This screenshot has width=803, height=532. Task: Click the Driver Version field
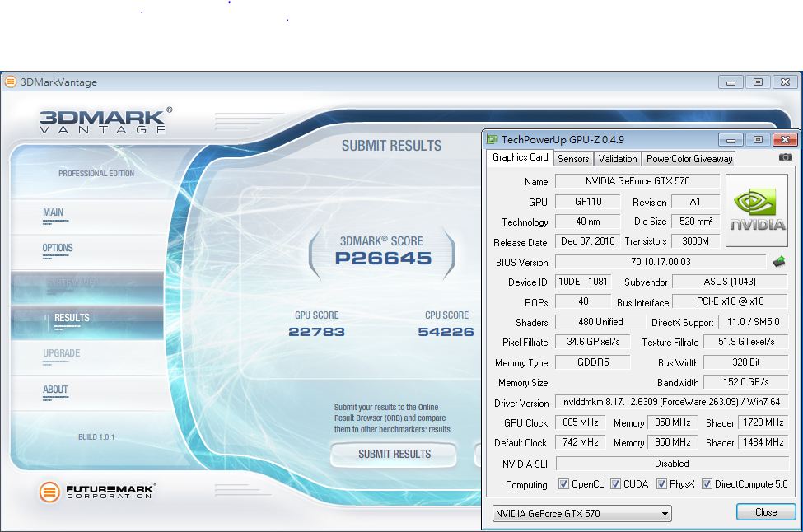point(672,402)
